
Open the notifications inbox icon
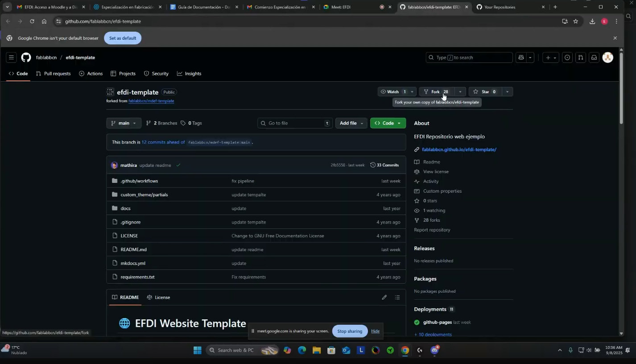[x=594, y=58]
